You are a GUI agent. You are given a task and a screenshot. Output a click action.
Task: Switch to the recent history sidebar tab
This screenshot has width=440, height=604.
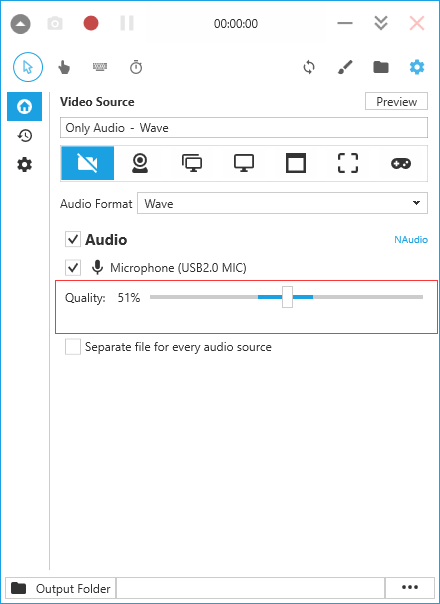coord(25,136)
